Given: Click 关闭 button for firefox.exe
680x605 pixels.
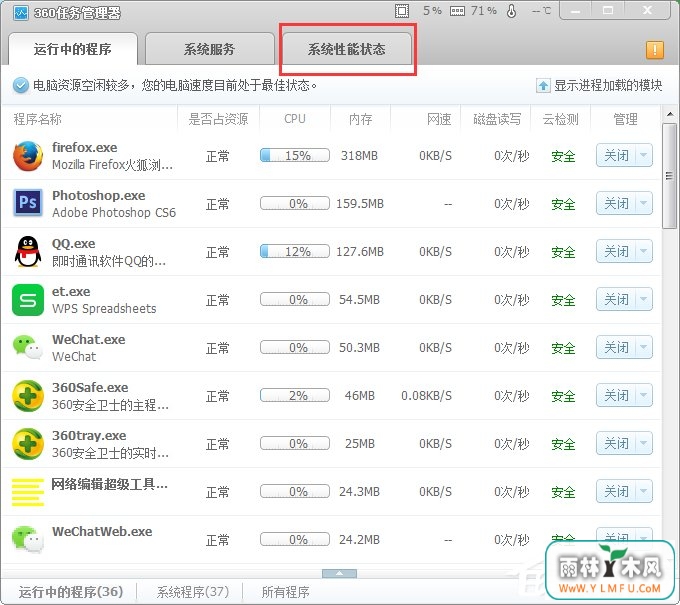Looking at the screenshot, I should [x=616, y=155].
